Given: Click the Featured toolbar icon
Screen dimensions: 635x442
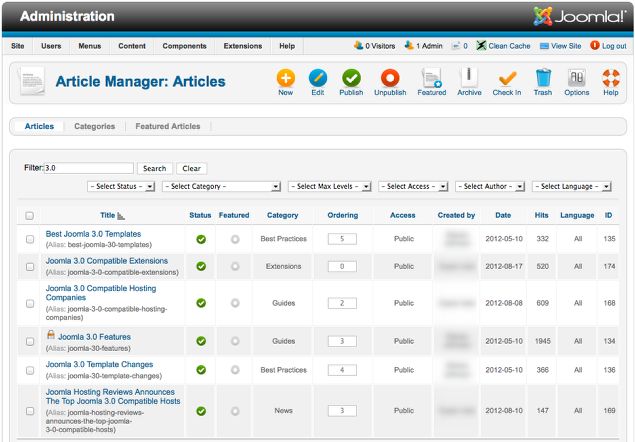Looking at the screenshot, I should point(432,78).
